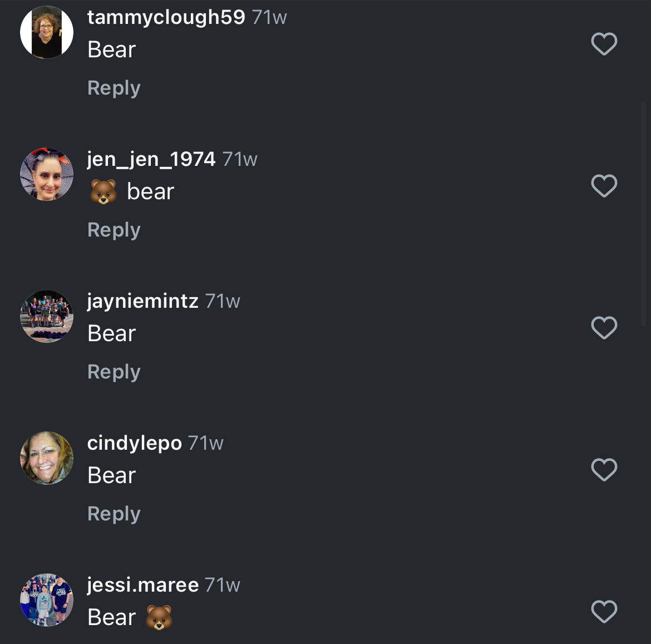Open the jen_jen_1974 username profile

tap(151, 159)
